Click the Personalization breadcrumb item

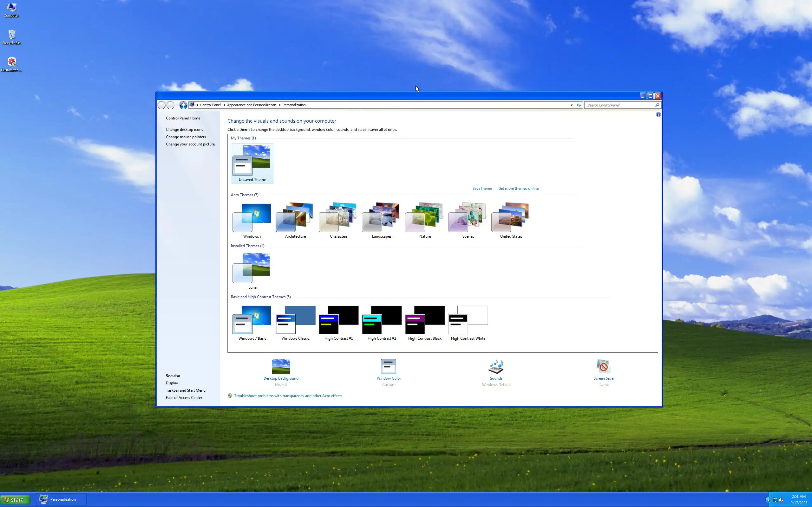[294, 105]
